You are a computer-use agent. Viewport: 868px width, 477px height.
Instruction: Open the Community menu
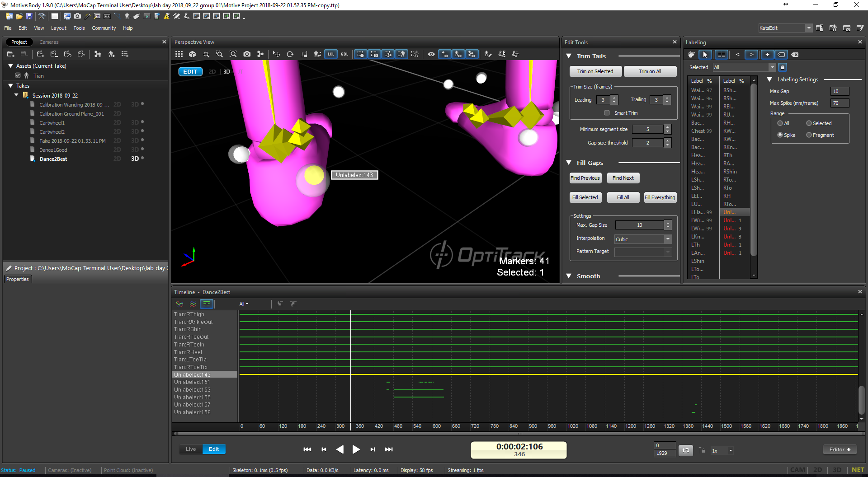click(104, 28)
